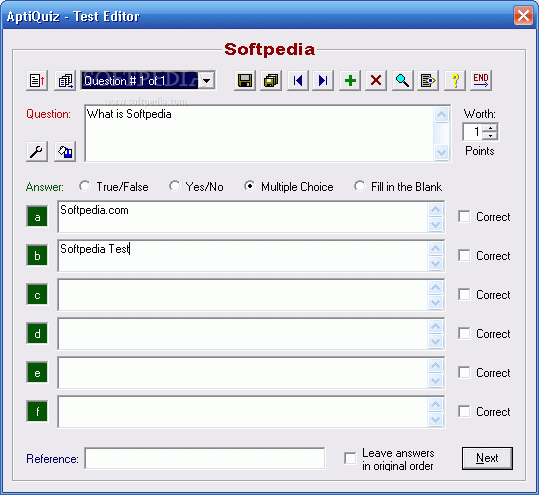
Task: Click the document preview eye icon
Action: [x=428, y=81]
